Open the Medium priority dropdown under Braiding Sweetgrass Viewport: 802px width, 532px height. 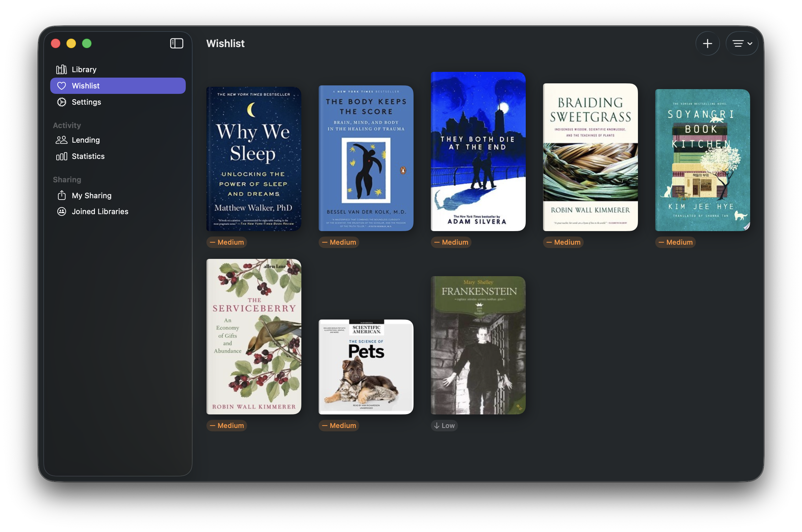click(x=563, y=242)
